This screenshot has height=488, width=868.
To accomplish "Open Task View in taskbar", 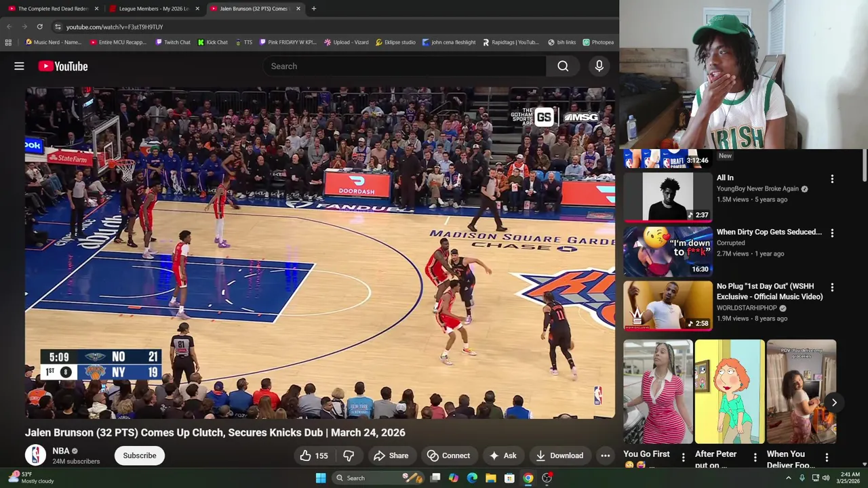I will [435, 478].
